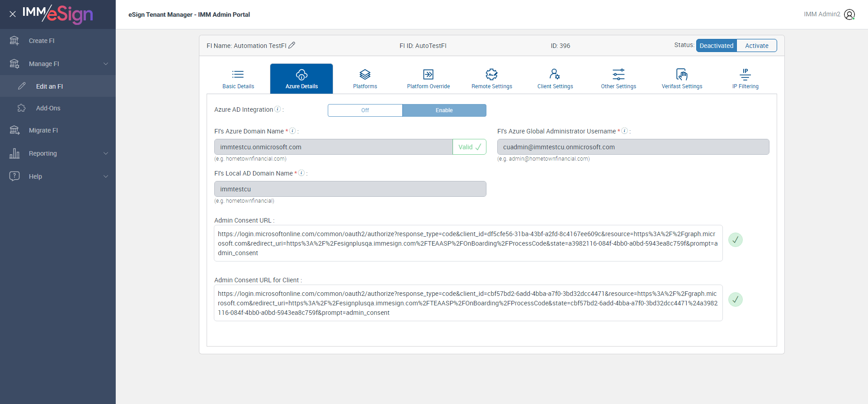Image resolution: width=868 pixels, height=404 pixels.
Task: Open Add-Ons in the sidebar
Action: tap(58, 108)
